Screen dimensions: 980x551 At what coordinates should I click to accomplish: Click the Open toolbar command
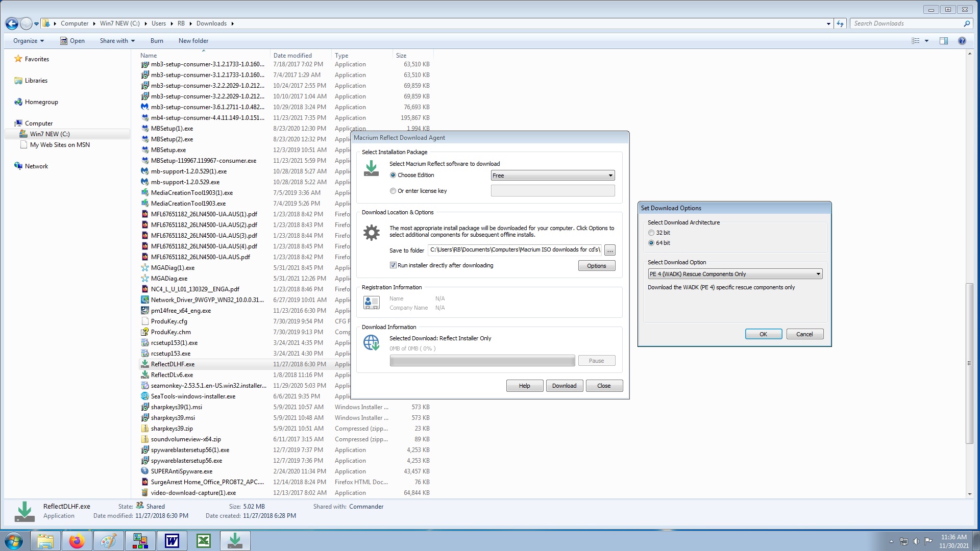[72, 41]
